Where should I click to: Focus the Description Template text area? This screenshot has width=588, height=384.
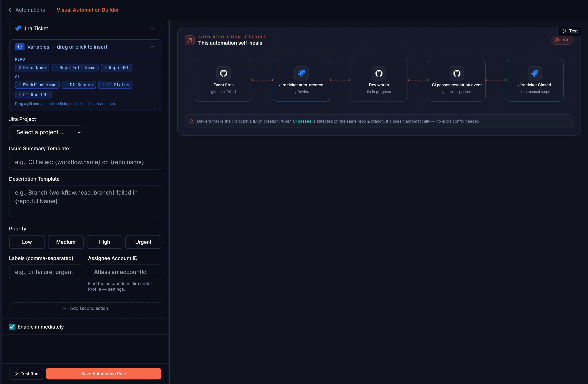(85, 201)
